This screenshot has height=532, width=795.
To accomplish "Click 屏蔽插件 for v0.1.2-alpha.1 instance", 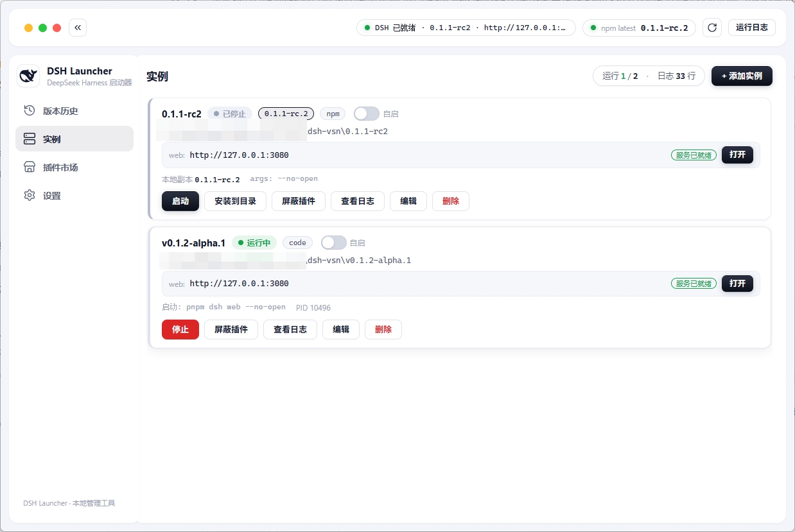I will point(231,329).
